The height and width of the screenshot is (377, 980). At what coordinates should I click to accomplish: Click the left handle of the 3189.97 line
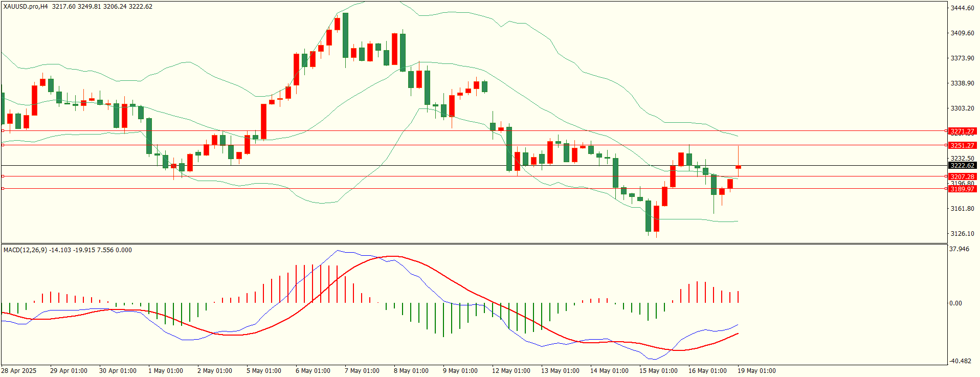coord(3,189)
